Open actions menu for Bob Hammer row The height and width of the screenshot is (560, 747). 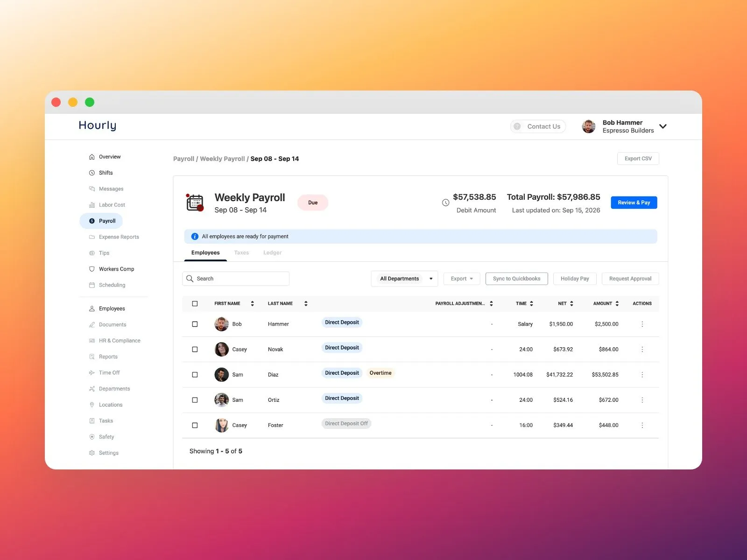[642, 324]
